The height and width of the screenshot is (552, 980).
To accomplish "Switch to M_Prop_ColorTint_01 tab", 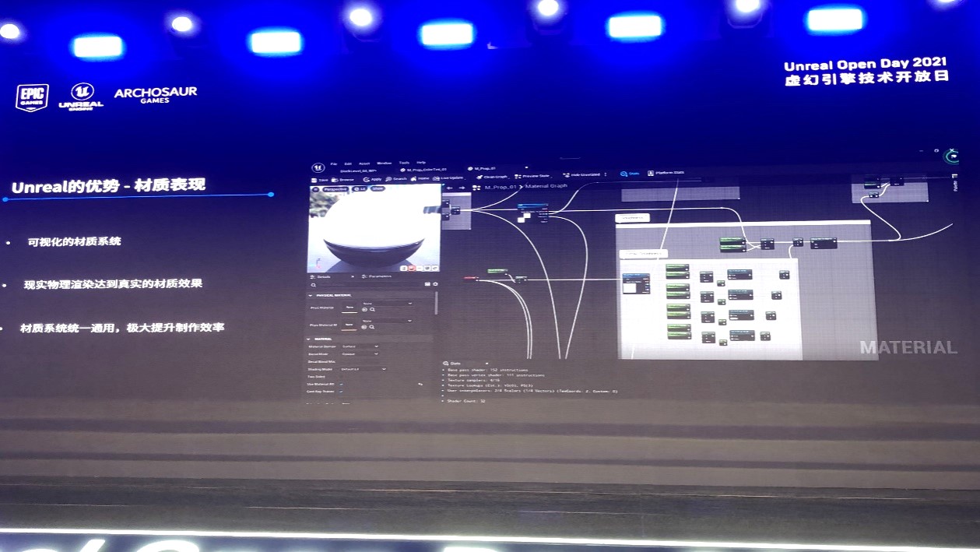I will [423, 170].
